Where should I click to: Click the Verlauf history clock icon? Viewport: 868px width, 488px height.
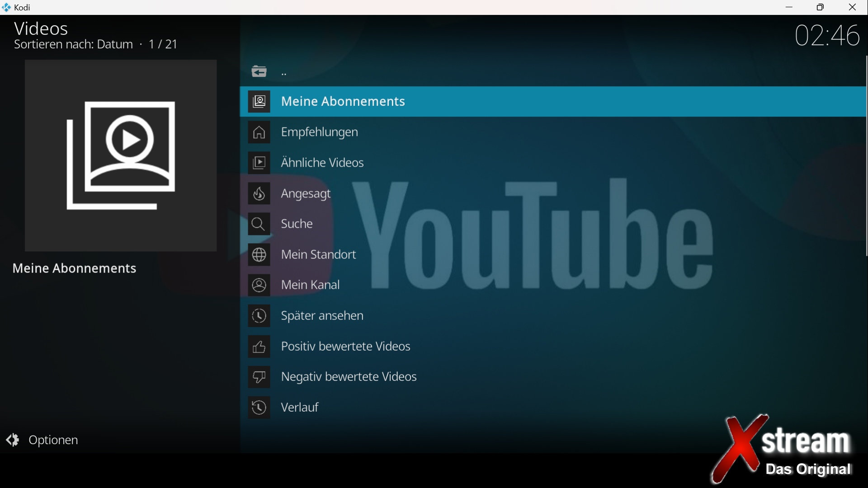[x=259, y=408]
